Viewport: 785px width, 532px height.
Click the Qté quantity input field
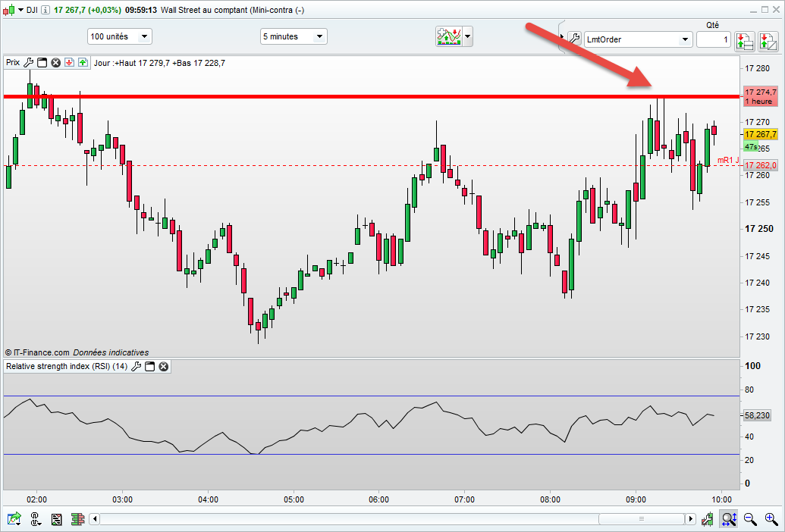point(714,39)
